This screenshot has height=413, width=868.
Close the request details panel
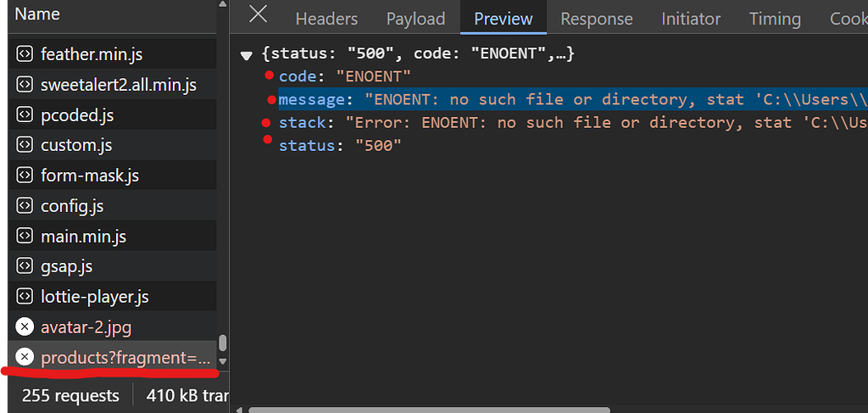tap(258, 14)
